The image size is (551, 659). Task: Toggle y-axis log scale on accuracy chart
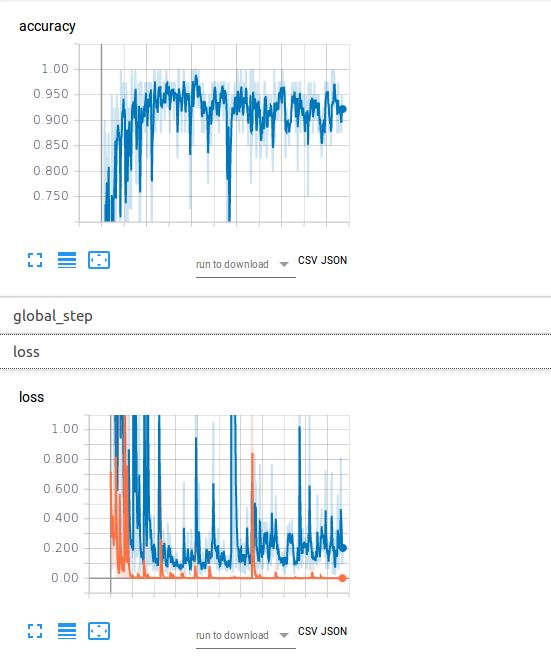pos(67,260)
